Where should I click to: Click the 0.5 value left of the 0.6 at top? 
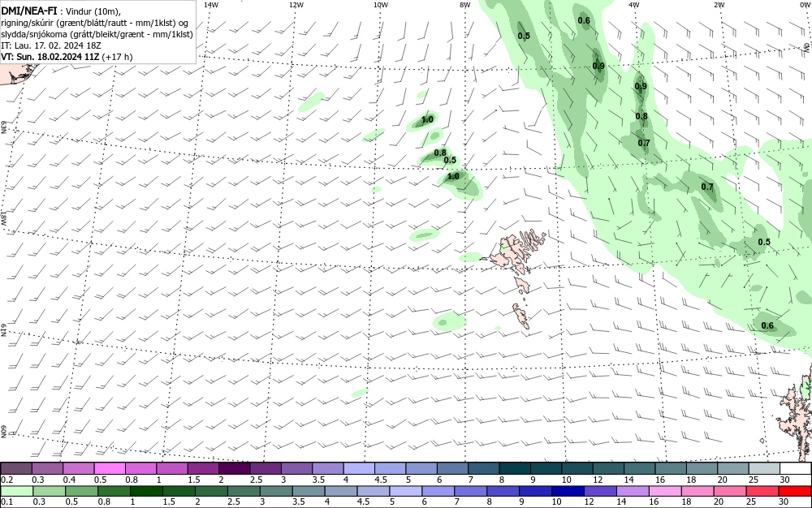point(524,36)
